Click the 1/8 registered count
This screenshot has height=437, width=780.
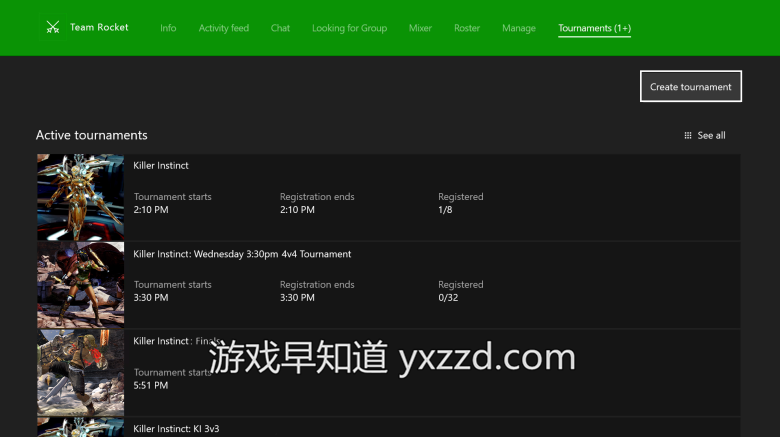pos(445,210)
